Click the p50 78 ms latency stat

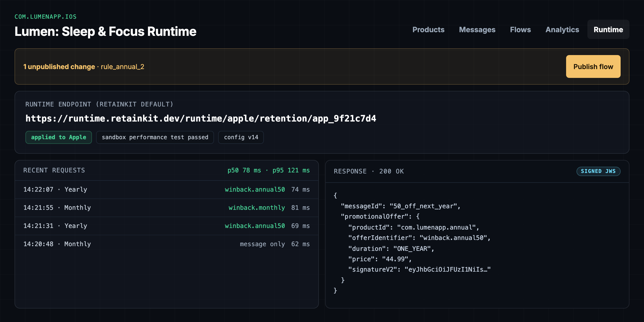click(x=244, y=170)
